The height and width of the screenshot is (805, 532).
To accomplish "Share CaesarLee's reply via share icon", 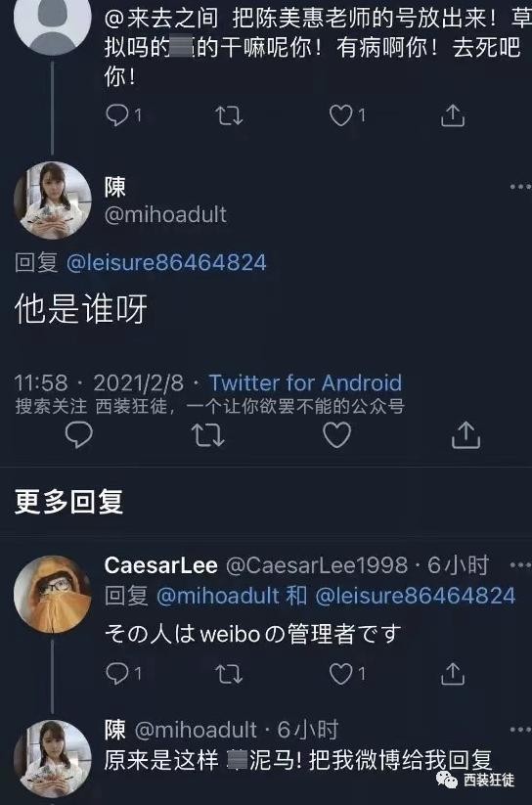I will (x=453, y=674).
